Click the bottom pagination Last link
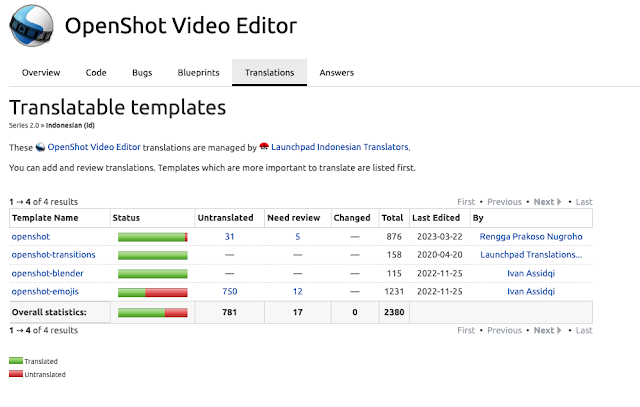This screenshot has height=407, width=640. pos(584,330)
